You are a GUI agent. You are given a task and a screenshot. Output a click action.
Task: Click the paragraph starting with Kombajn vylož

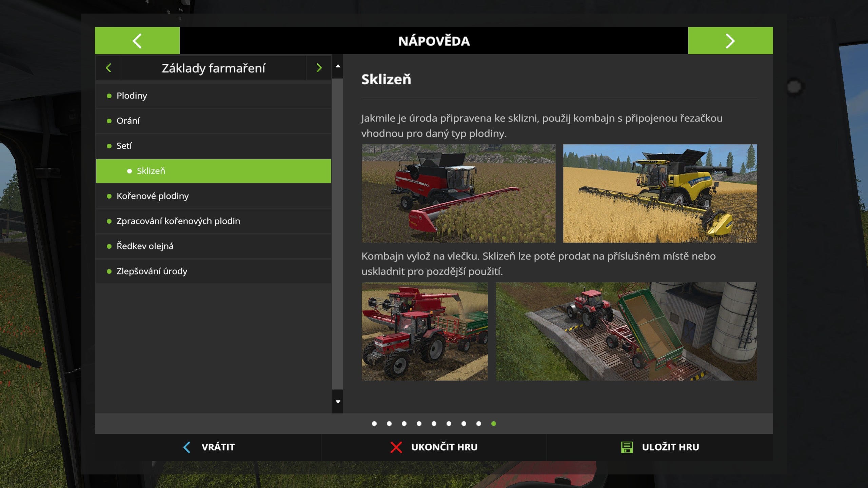coord(538,264)
